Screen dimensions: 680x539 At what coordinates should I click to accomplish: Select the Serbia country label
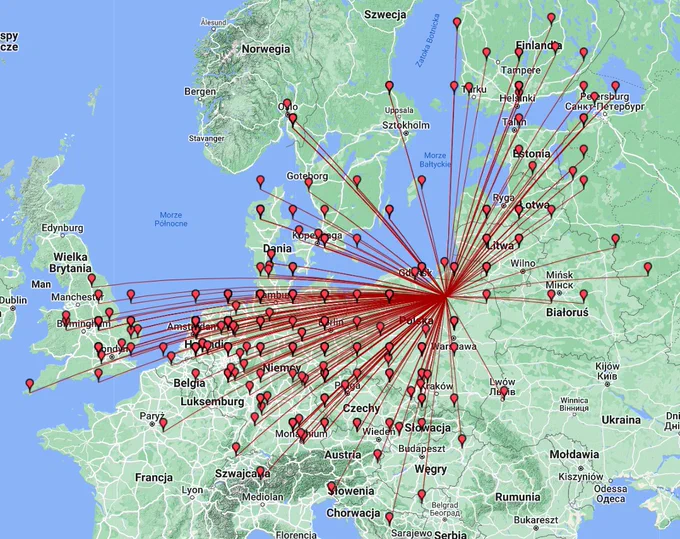[450, 535]
